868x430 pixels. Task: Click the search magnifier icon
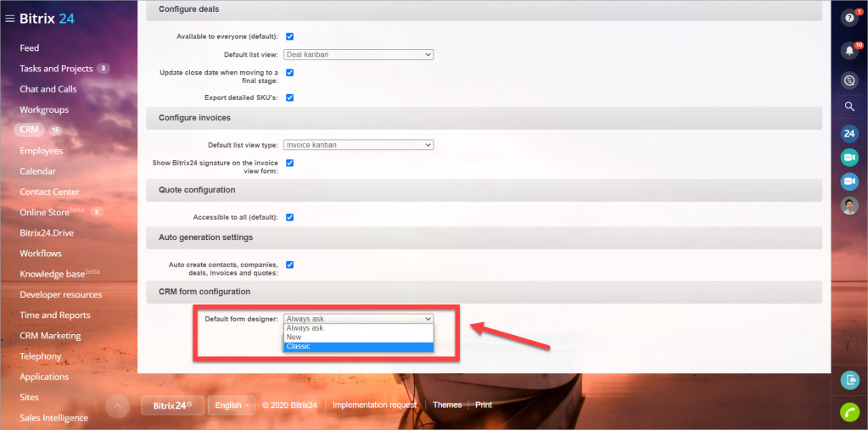pyautogui.click(x=849, y=106)
